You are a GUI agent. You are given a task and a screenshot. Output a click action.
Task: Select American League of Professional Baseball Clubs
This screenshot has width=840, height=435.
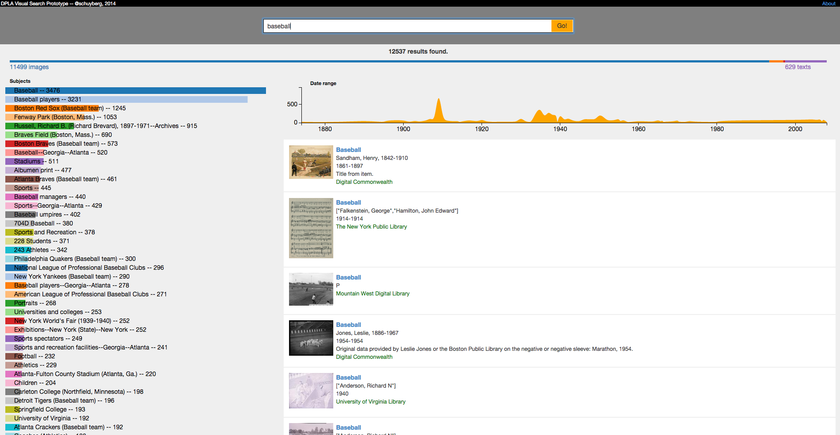pos(86,294)
